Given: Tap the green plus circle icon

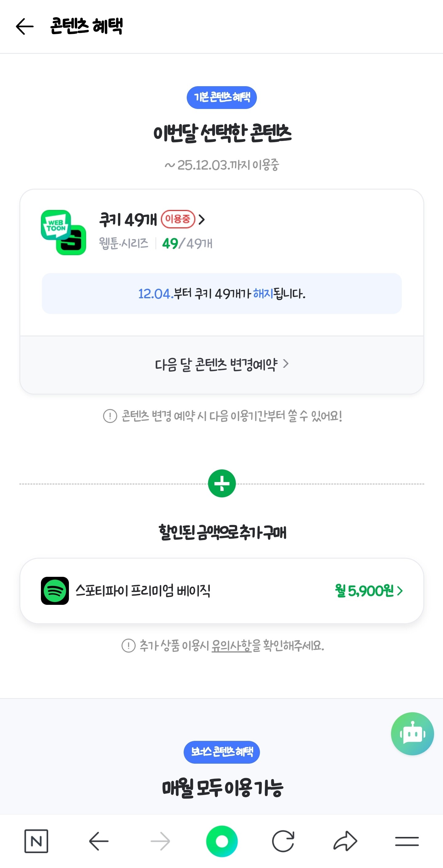Looking at the screenshot, I should (222, 483).
